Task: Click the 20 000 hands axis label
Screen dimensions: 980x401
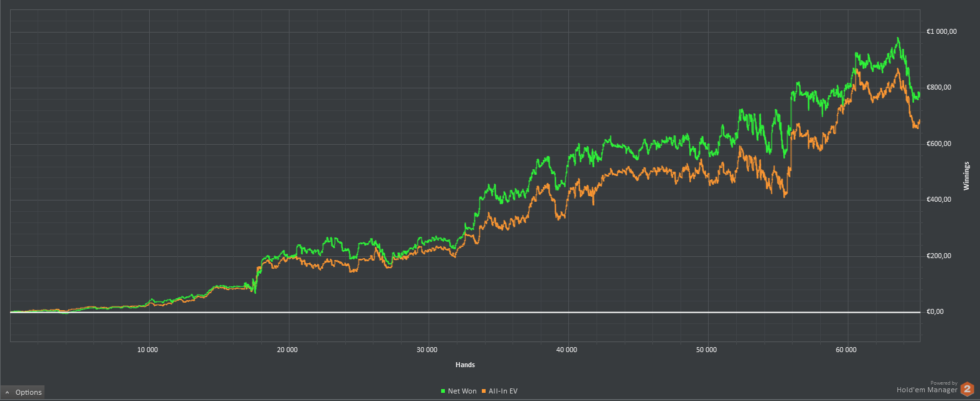Action: 288,350
